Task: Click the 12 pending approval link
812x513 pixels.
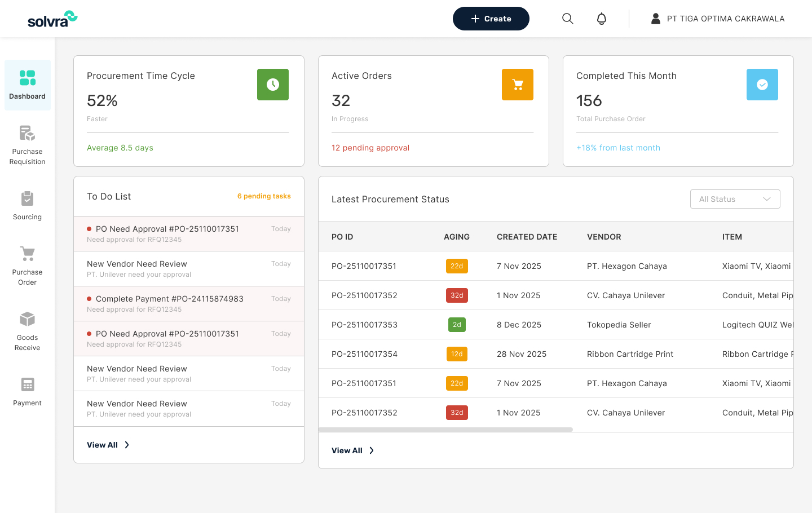Action: (x=370, y=147)
